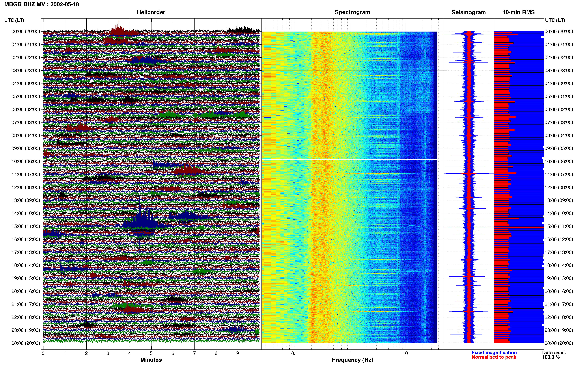This screenshot has width=588, height=368.
Task: Click minute tick '7' under the helicorder
Action: click(x=195, y=353)
